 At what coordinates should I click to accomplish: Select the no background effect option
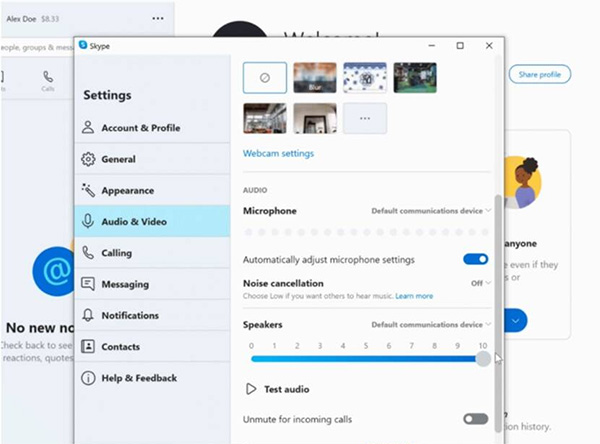coord(265,78)
